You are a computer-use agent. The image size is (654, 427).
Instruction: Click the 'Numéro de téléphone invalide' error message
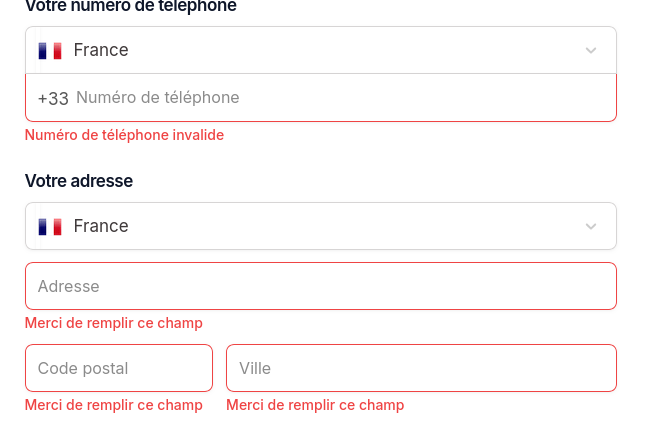(124, 135)
